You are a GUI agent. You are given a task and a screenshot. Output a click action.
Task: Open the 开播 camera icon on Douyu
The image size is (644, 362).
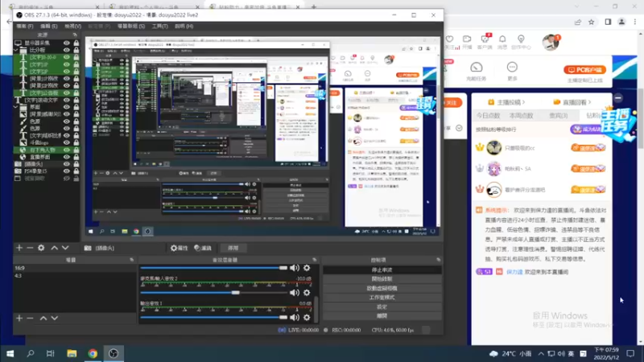tap(467, 39)
